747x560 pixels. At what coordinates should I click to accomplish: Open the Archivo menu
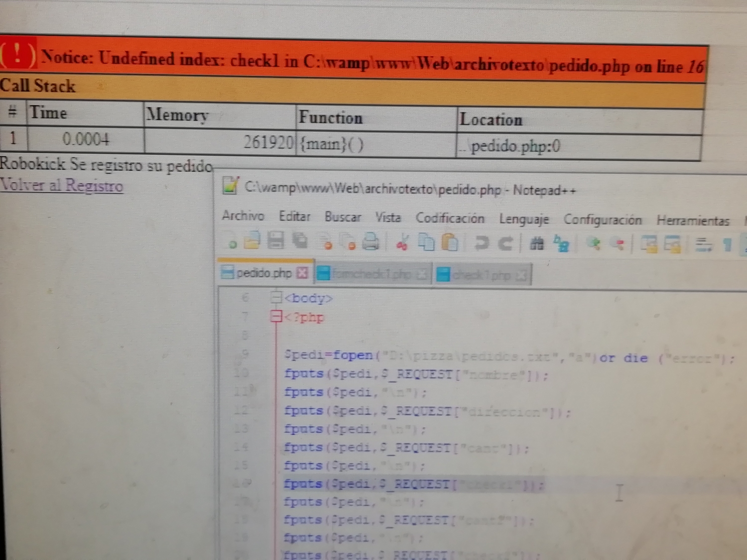[x=243, y=216]
